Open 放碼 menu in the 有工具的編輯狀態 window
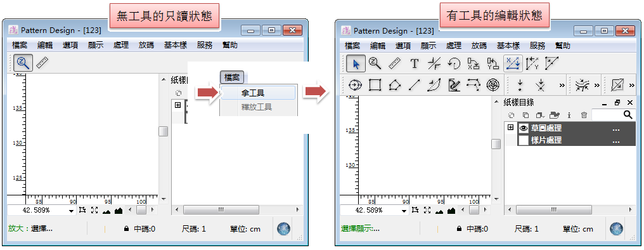 click(x=479, y=46)
